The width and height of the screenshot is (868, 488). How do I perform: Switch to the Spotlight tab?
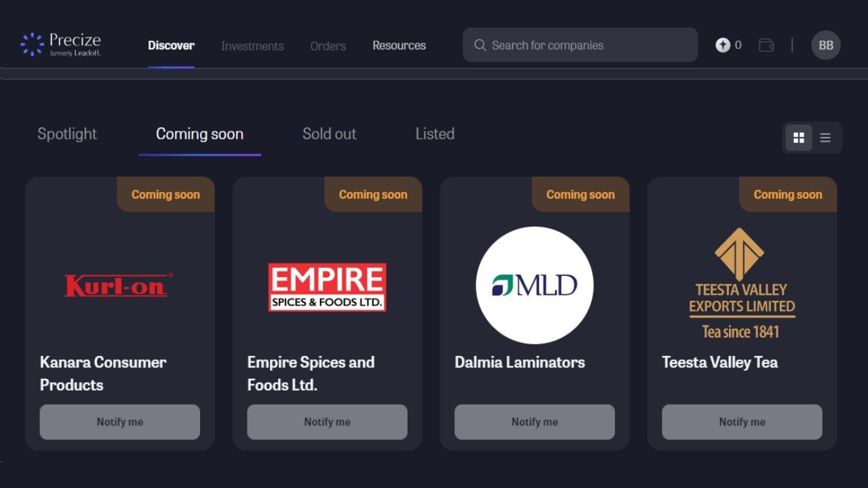67,134
